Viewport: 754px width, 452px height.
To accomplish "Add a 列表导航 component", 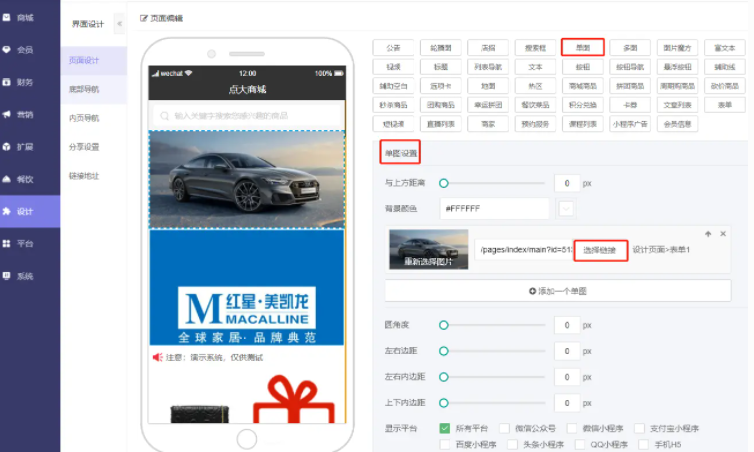I will click(488, 67).
